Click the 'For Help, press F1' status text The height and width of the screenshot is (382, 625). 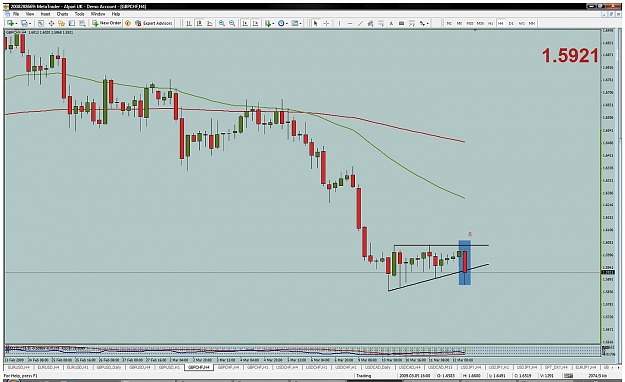pyautogui.click(x=21, y=376)
